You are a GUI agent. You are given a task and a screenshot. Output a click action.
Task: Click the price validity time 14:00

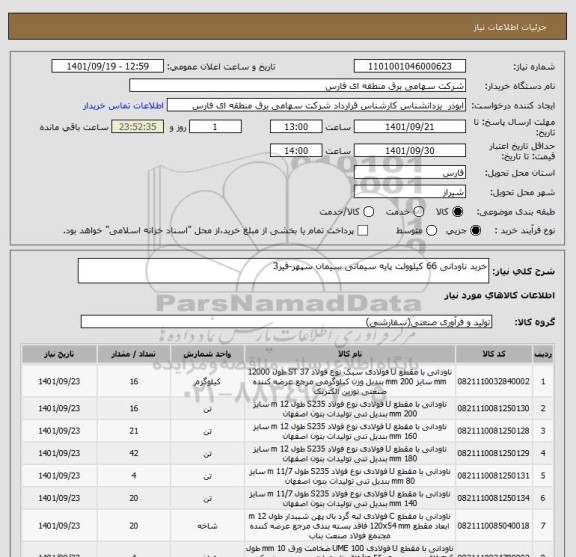(296, 151)
